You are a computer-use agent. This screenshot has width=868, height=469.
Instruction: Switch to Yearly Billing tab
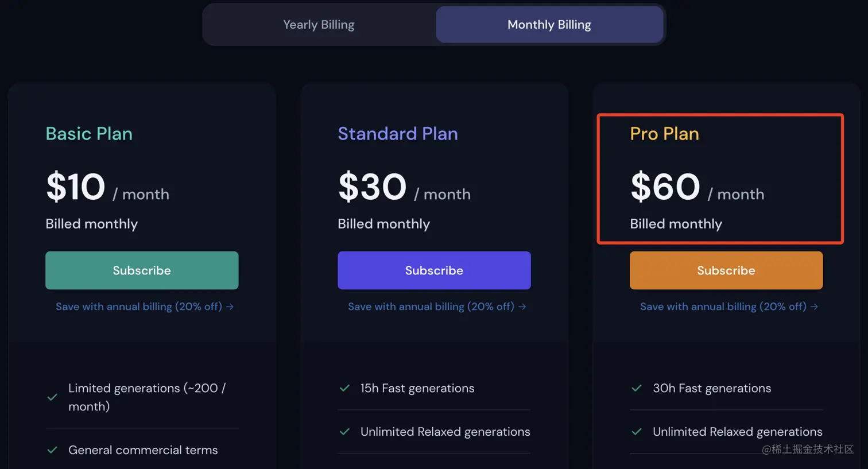(x=319, y=25)
